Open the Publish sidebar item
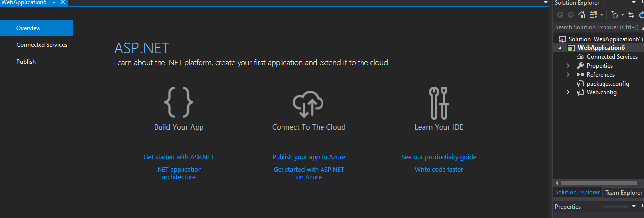This screenshot has height=218, width=644. tap(26, 62)
